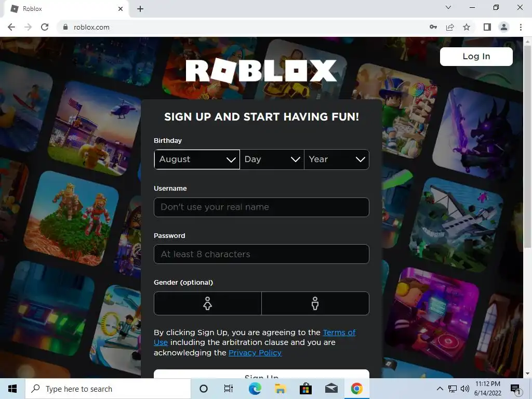The width and height of the screenshot is (532, 399).
Task: Click the page vertical scrollbar
Action: click(528, 146)
